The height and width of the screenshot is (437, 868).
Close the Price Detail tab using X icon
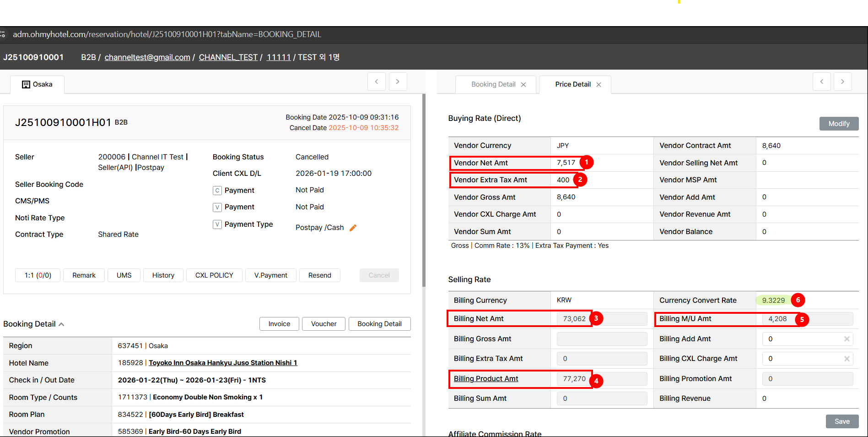point(598,85)
